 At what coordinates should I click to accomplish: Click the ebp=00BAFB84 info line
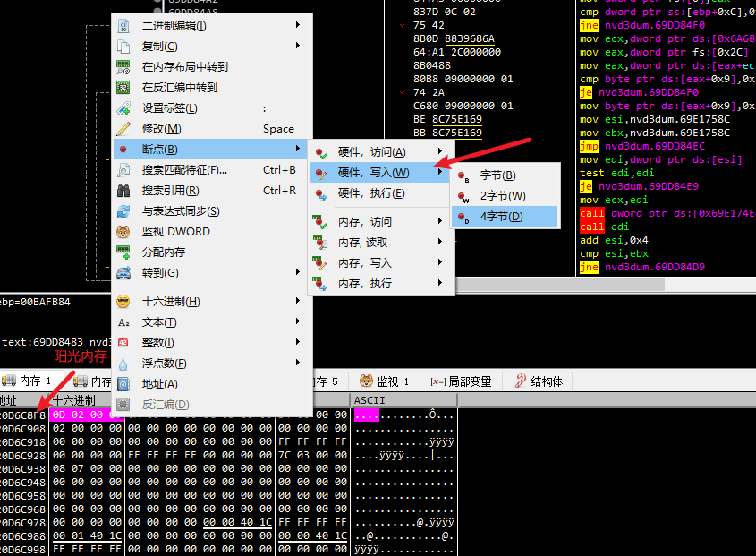[35, 302]
